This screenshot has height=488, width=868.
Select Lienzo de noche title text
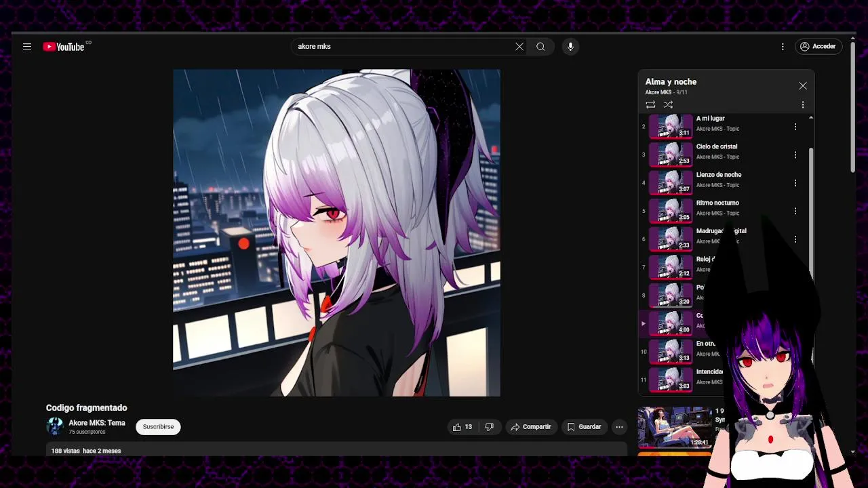coord(718,175)
